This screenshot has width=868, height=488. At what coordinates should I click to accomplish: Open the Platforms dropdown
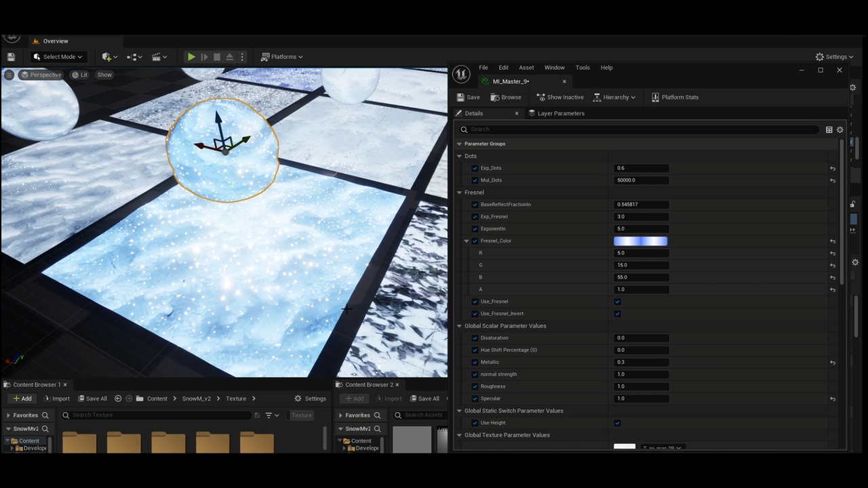[282, 57]
